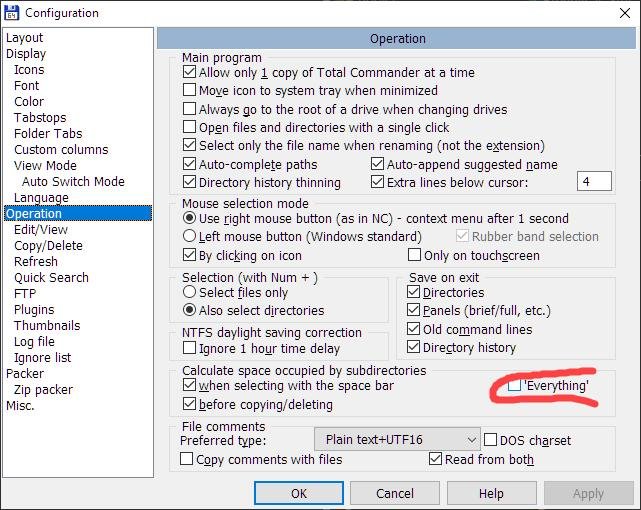Enable Copy comments with files

187,460
